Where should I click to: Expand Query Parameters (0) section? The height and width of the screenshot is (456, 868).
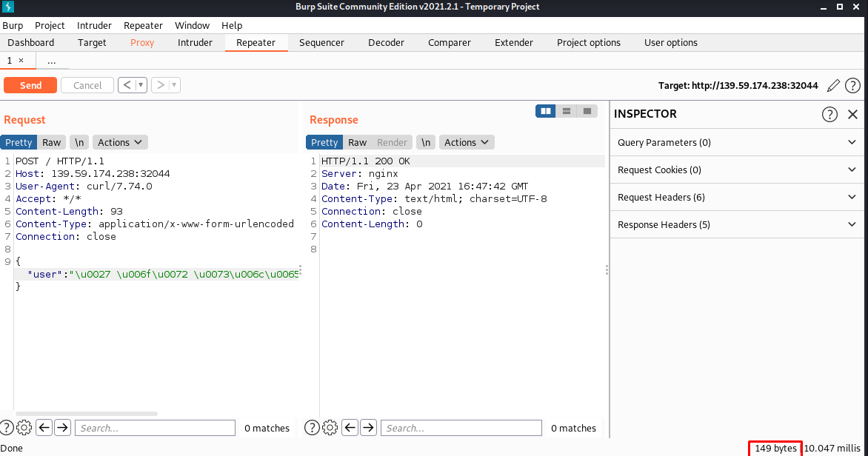coord(737,142)
